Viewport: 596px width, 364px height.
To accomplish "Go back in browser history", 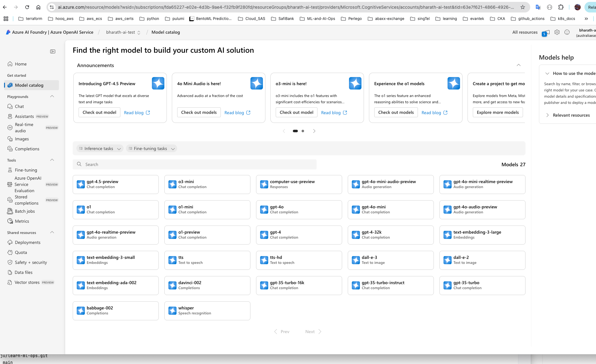I will tap(5, 7).
